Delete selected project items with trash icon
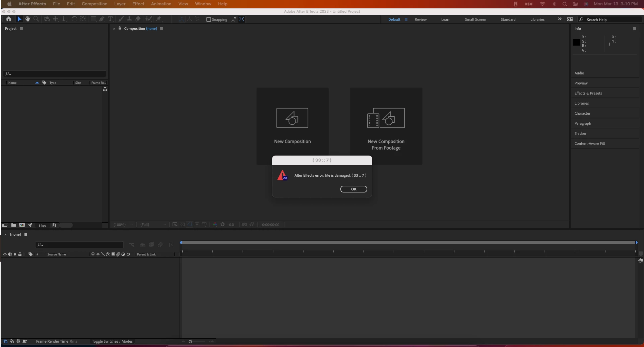This screenshot has height=347, width=644. click(54, 225)
